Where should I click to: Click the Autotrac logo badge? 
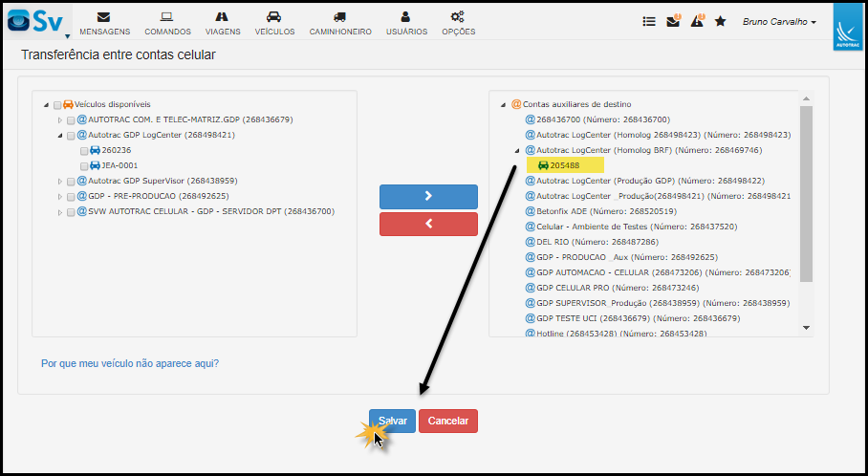(x=848, y=27)
